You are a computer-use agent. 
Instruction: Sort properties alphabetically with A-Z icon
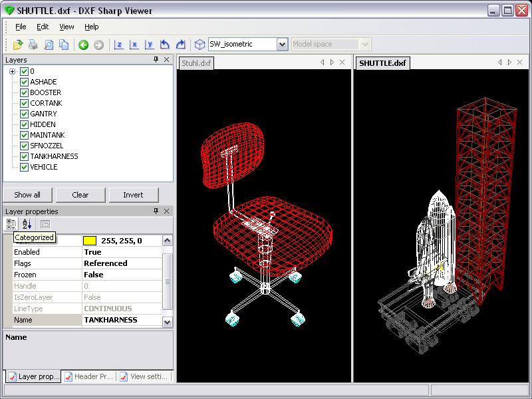27,224
